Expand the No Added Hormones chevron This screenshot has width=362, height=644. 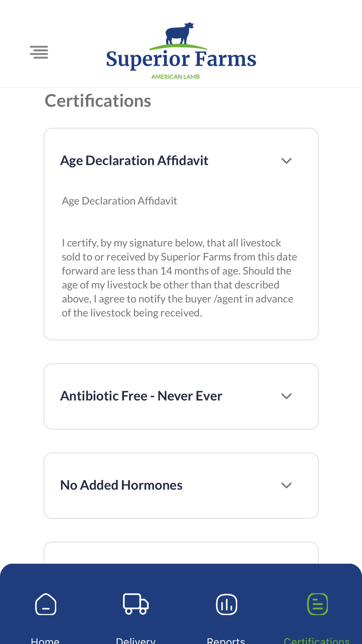click(286, 485)
